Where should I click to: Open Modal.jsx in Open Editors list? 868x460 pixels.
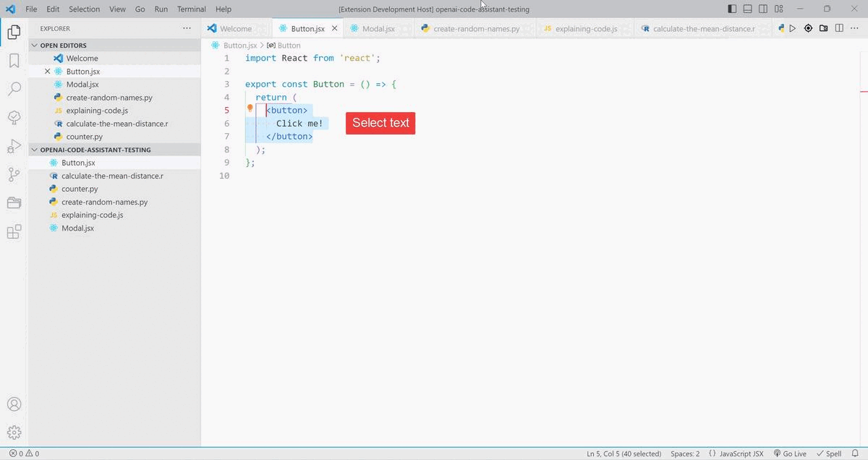pyautogui.click(x=82, y=85)
